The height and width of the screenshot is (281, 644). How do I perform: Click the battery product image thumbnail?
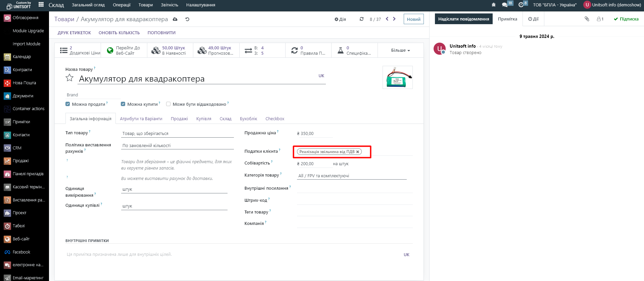tap(398, 78)
